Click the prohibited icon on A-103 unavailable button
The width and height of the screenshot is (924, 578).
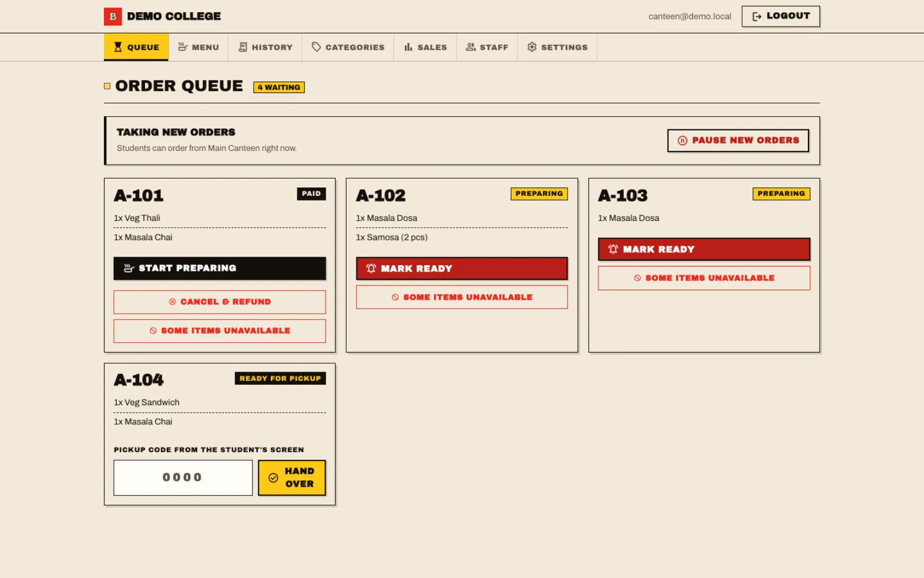637,278
